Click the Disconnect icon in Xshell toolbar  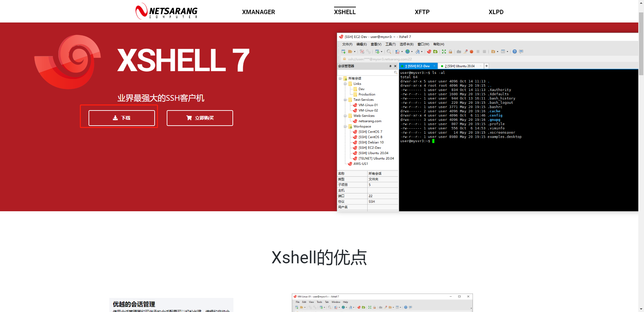tap(362, 51)
